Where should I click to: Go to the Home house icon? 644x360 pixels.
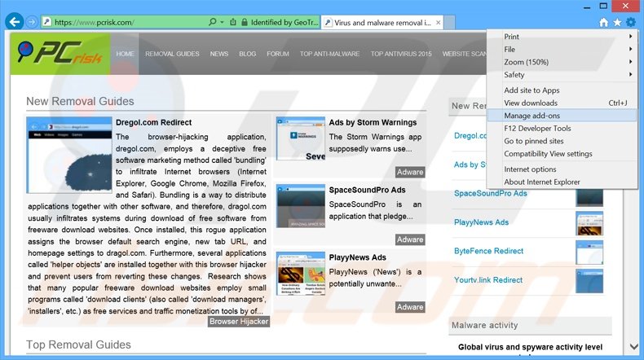pyautogui.click(x=603, y=23)
